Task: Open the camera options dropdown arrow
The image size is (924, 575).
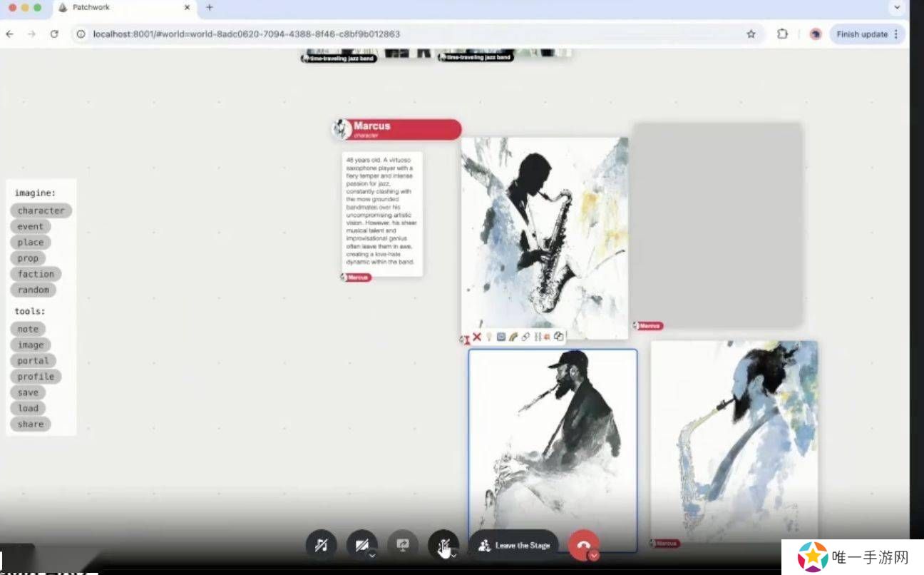Action: pyautogui.click(x=372, y=555)
